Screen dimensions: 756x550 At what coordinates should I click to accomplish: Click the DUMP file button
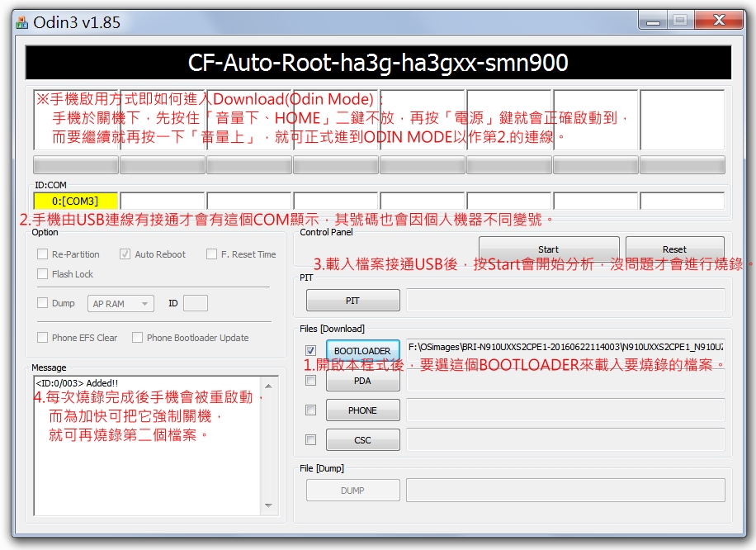[353, 491]
